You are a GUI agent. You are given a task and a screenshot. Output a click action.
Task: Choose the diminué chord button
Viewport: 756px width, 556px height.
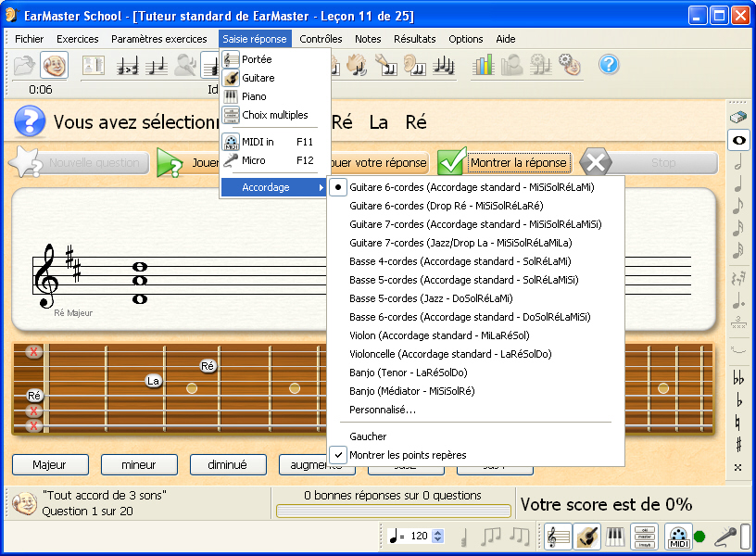(228, 465)
